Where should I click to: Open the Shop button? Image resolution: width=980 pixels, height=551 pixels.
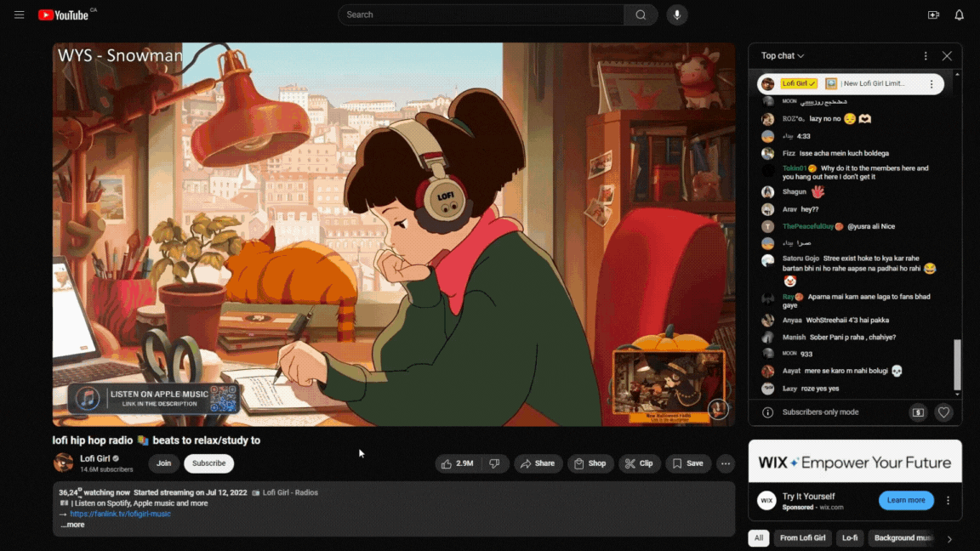click(590, 463)
